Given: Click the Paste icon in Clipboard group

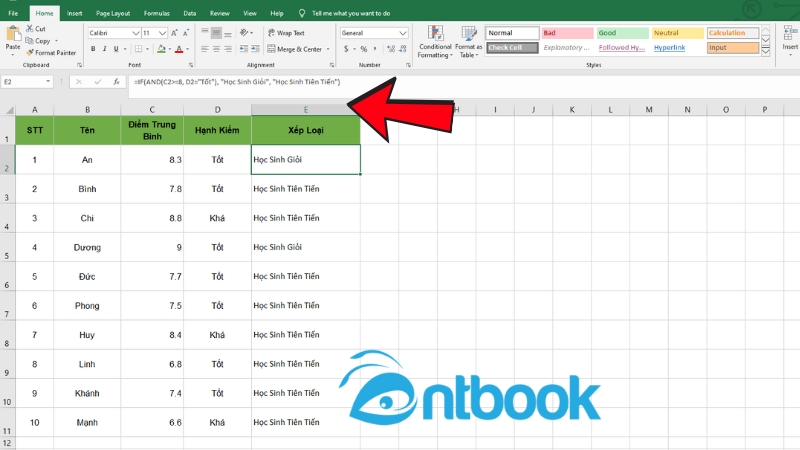Looking at the screenshot, I should click(13, 34).
